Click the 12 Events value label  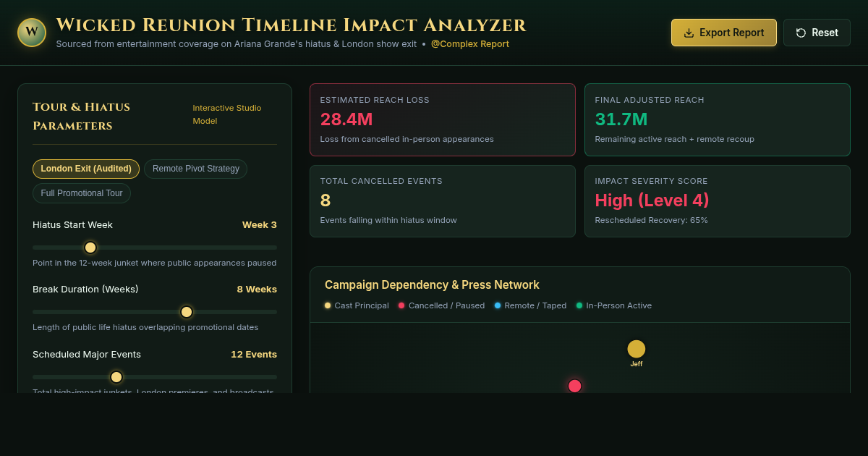[x=254, y=355]
